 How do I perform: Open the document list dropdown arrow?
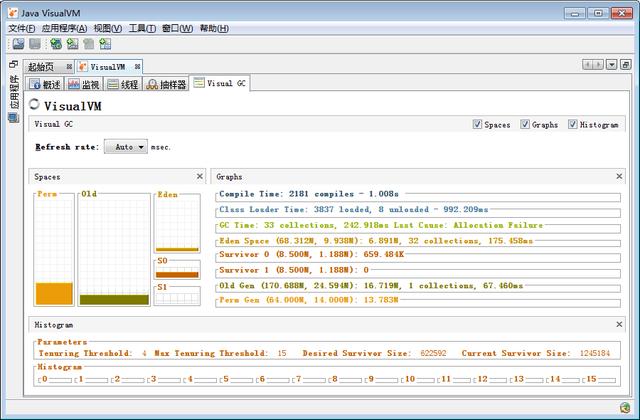pyautogui.click(x=611, y=64)
